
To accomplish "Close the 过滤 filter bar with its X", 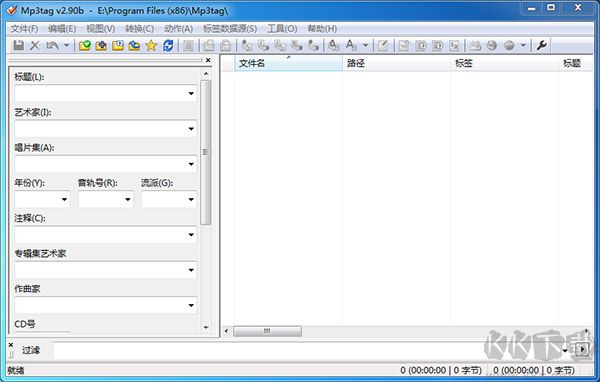I will (11, 345).
